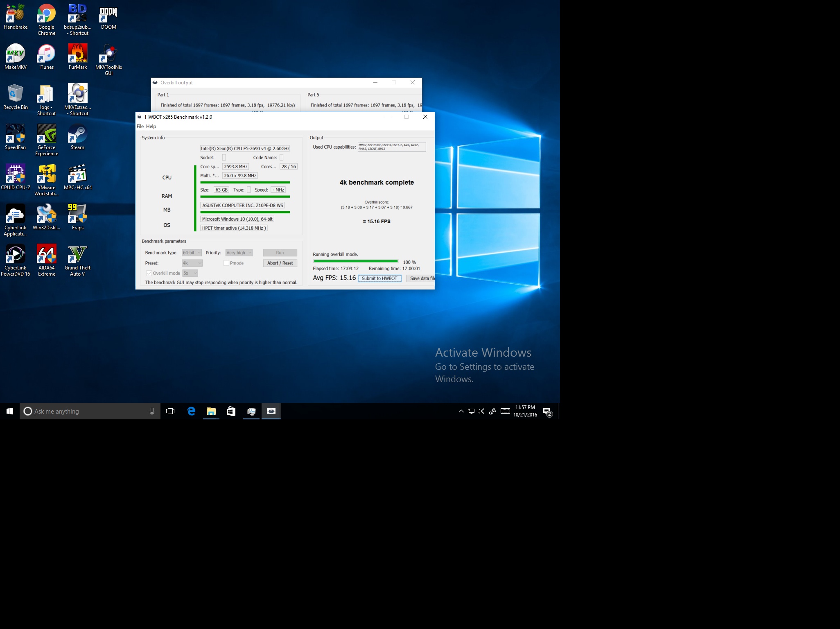Show hidden system tray icons
840x629 pixels.
tap(461, 411)
